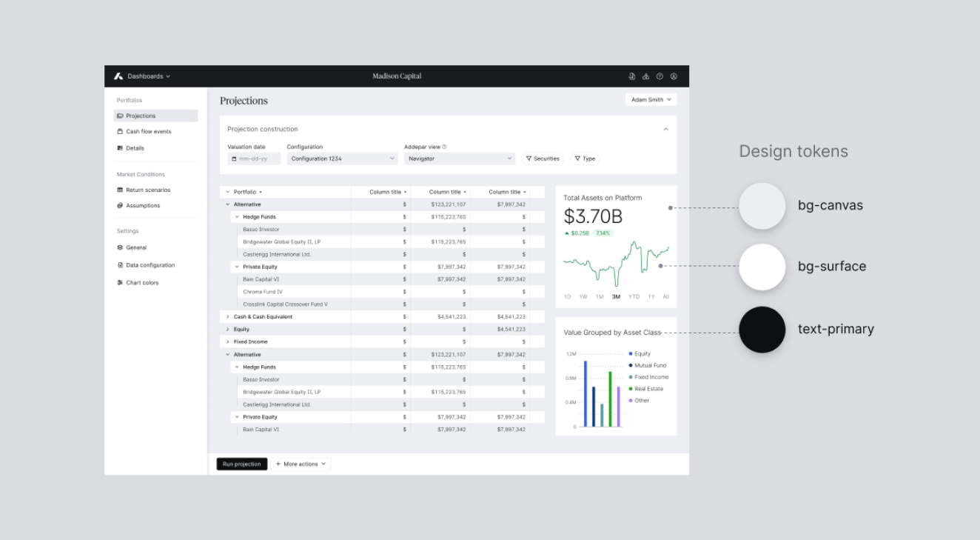Click the Securities filter button
The height and width of the screenshot is (540, 980).
point(543,159)
